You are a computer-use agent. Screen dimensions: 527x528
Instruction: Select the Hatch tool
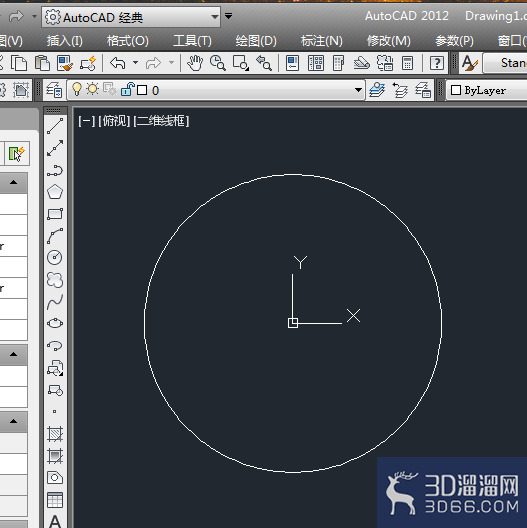(55, 434)
